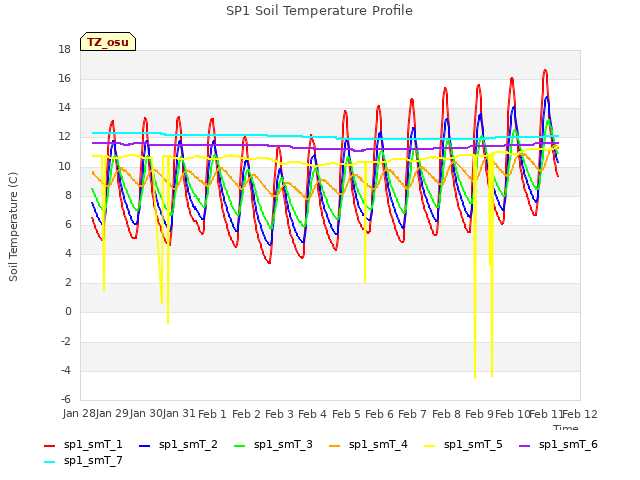Click the Jan 28 x-axis tick label

[x=79, y=413]
